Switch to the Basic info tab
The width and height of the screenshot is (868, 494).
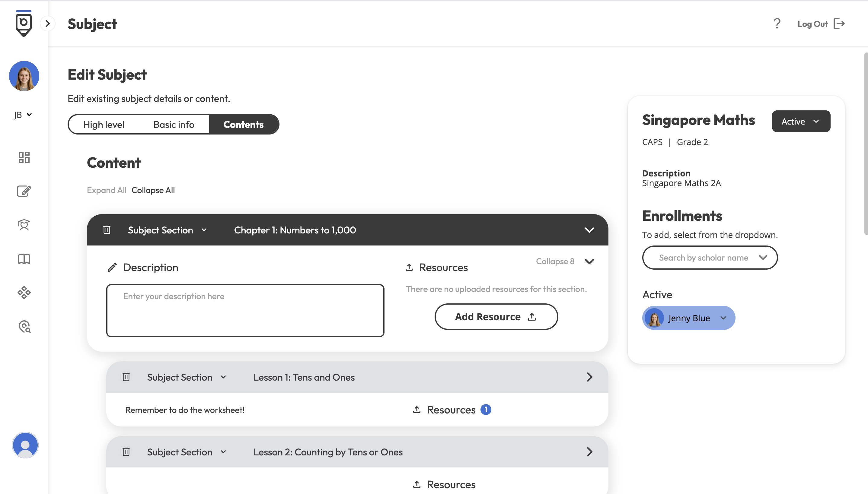click(x=174, y=124)
